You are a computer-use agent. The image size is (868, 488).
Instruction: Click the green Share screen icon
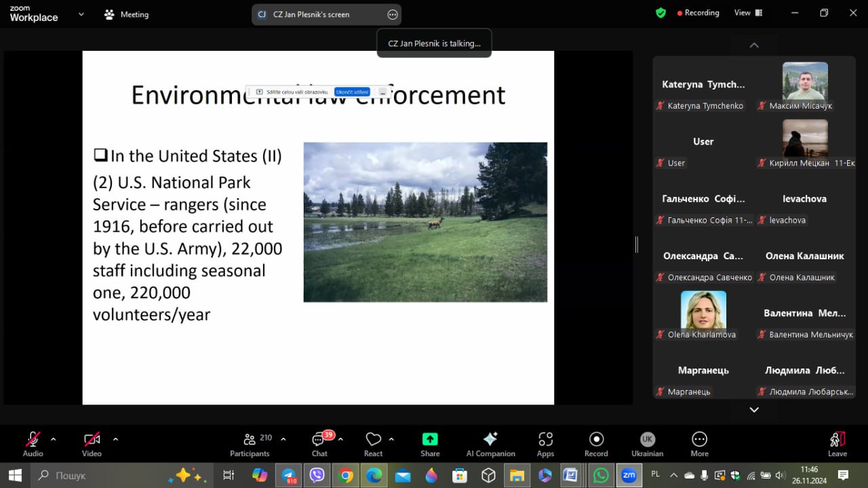(430, 438)
